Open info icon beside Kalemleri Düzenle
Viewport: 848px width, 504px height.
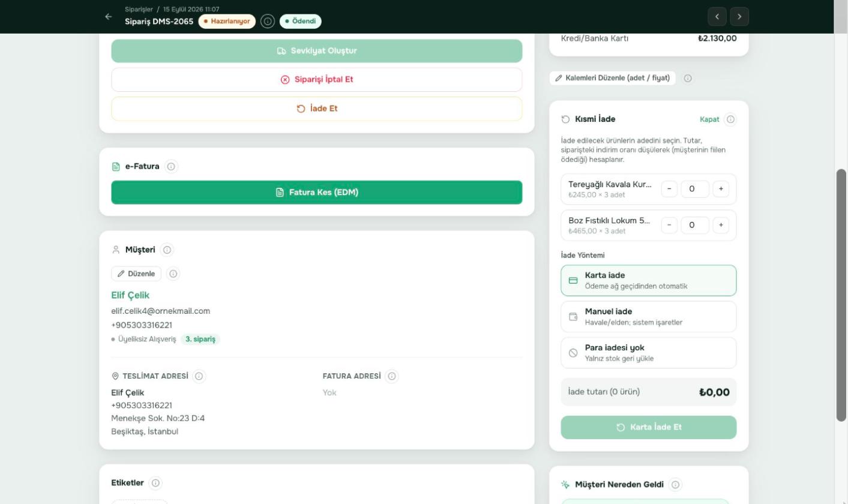point(688,79)
